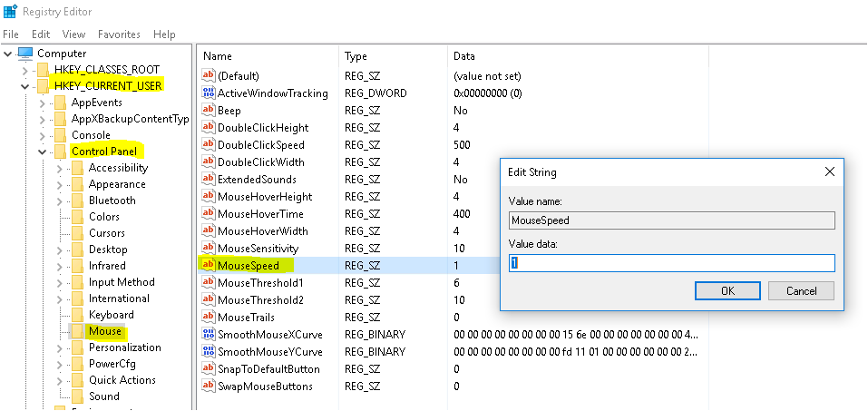Click the ActiveWindowTracking DWORD value icon
This screenshot has width=868, height=411.
(x=208, y=93)
